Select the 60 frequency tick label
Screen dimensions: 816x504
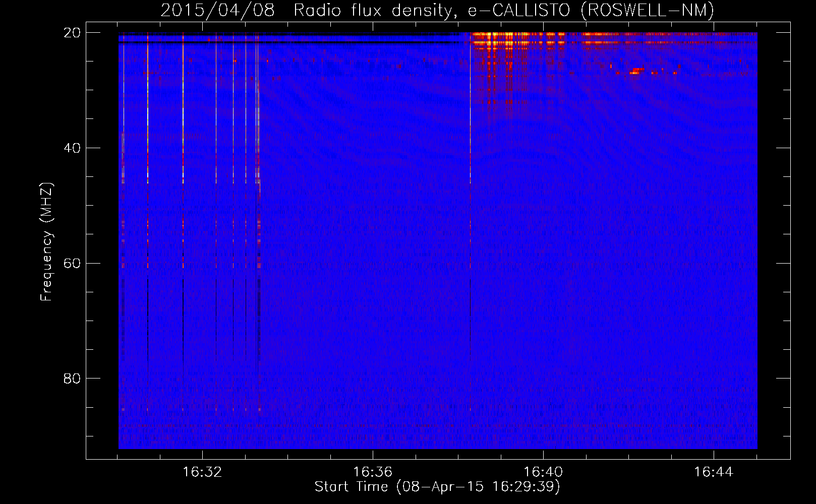[x=72, y=263]
